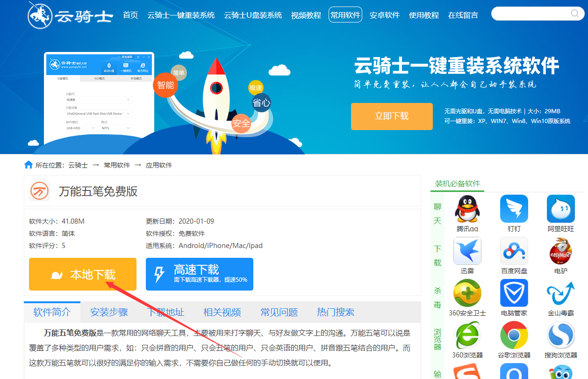The image size is (588, 379).
Task: Switch to 相关视频 tab
Action: (222, 312)
